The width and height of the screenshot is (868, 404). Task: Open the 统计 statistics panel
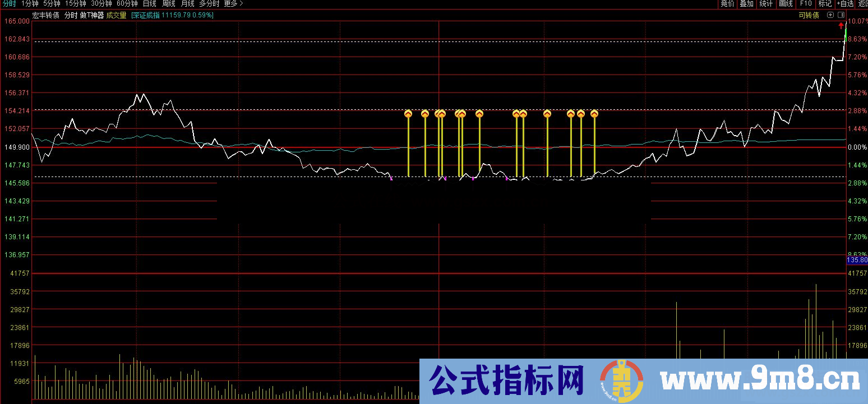click(x=766, y=3)
